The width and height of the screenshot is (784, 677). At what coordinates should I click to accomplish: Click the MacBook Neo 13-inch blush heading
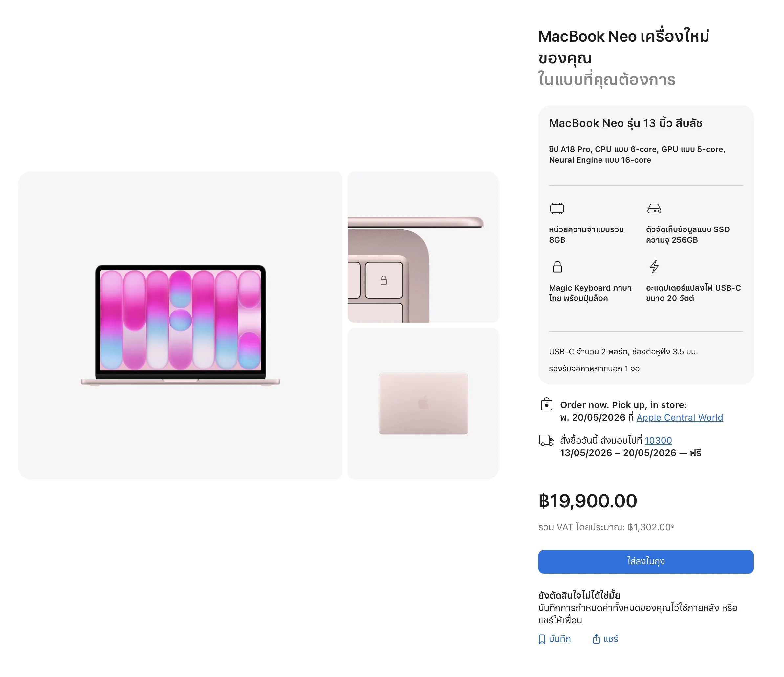point(625,123)
